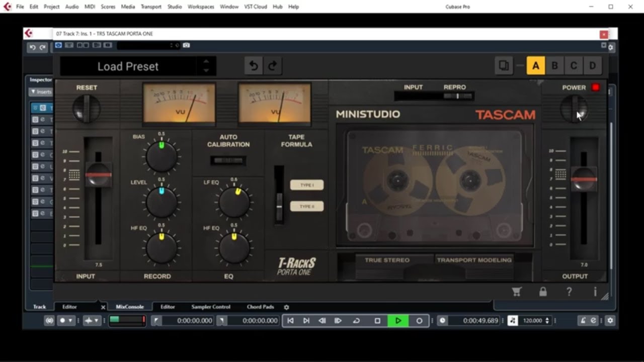Click the OUTPUT fader handle

click(x=584, y=179)
